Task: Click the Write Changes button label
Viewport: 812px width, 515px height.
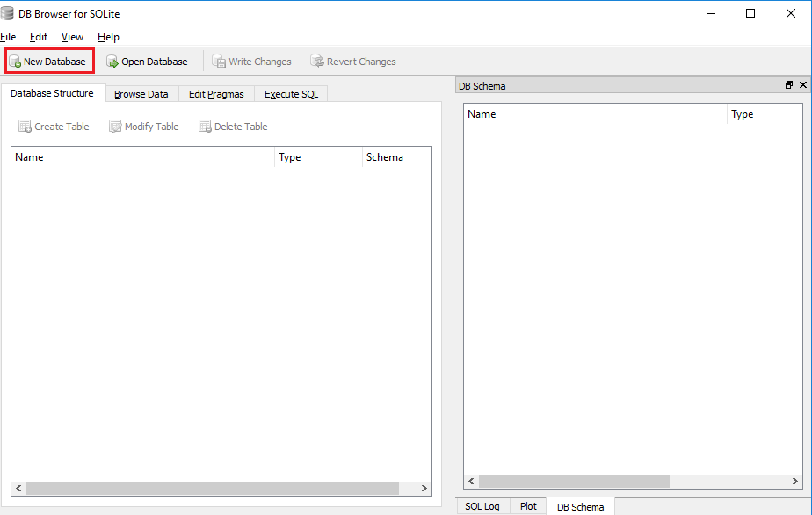Action: point(260,62)
